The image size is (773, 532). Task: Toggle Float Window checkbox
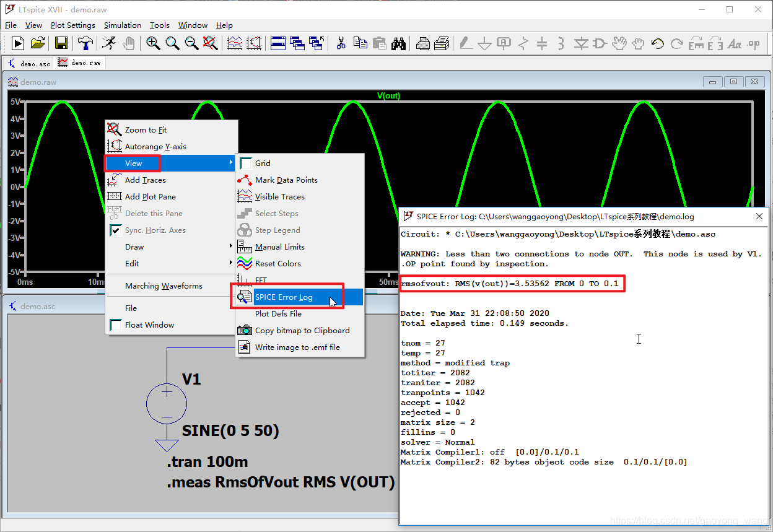coord(115,325)
